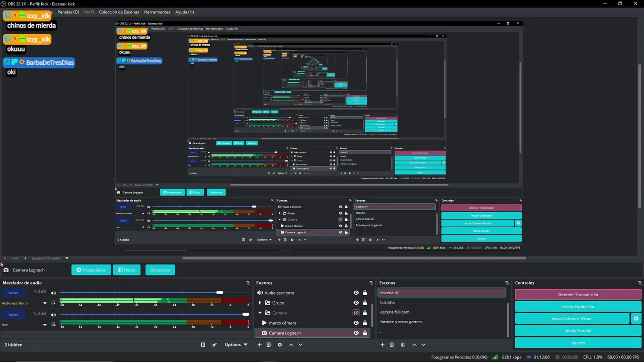Unlock the Grupo source lock
644x362 pixels.
point(365,303)
